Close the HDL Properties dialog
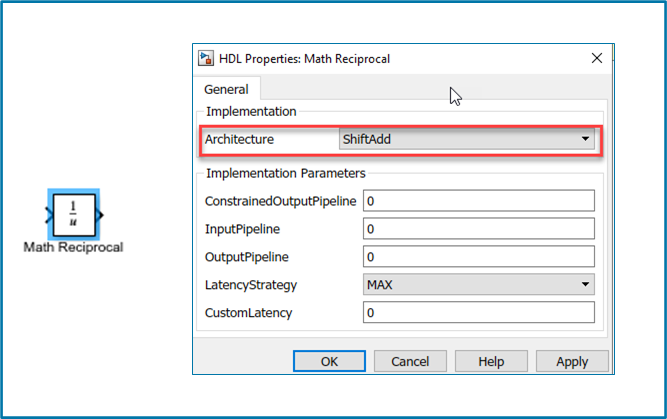Viewport: 667px width, 419px height. (x=597, y=58)
